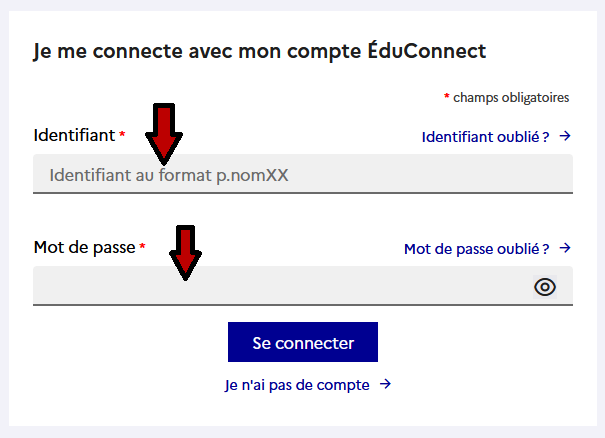Click the red asterisk beside Identifiant label
The height and width of the screenshot is (438, 605).
pyautogui.click(x=122, y=135)
